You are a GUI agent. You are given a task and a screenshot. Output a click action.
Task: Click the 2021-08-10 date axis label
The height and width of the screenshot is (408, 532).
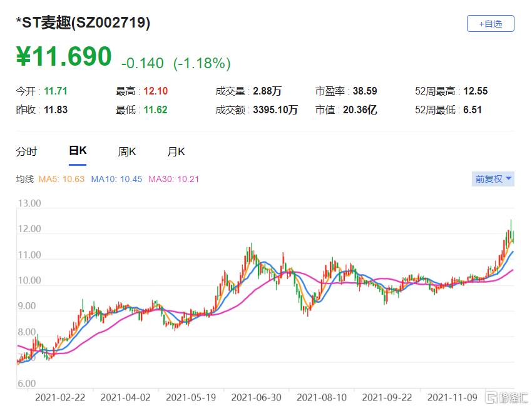tap(322, 397)
